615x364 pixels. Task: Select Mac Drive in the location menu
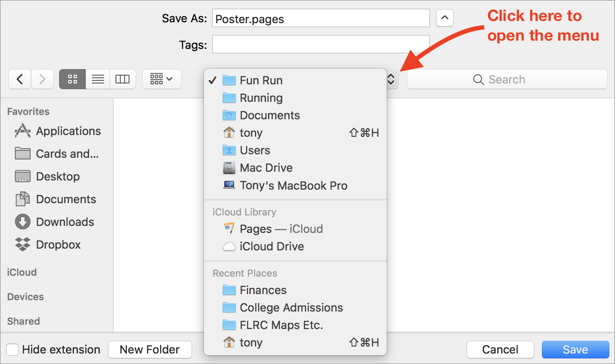266,168
